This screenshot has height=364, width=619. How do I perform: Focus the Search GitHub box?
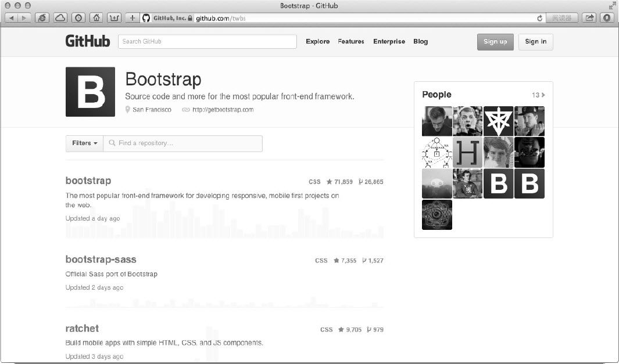point(207,41)
